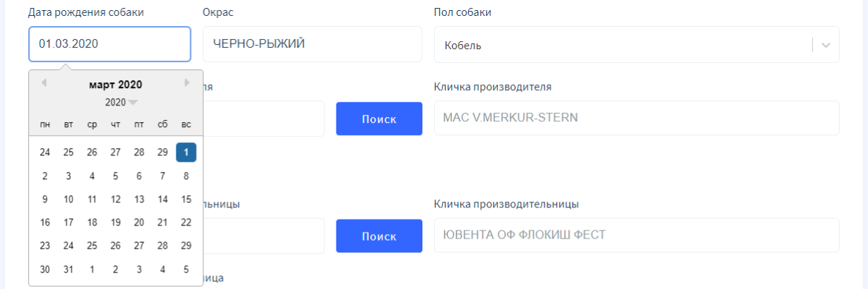Click the Кличка производительницы field

[637, 236]
